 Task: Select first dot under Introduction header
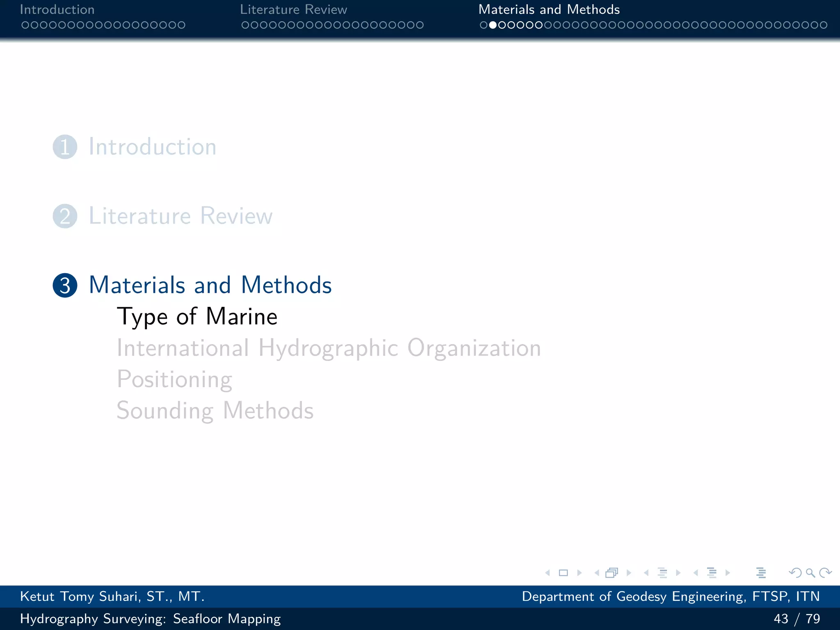point(25,25)
